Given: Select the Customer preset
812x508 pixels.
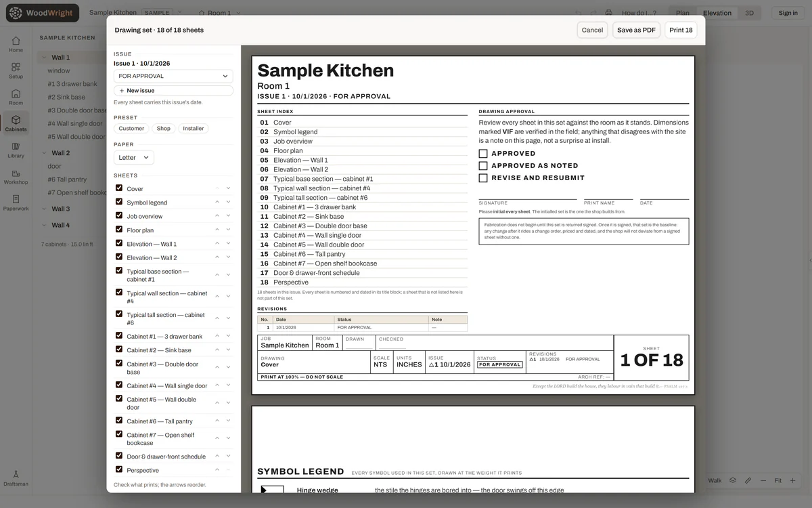Looking at the screenshot, I should pos(131,128).
